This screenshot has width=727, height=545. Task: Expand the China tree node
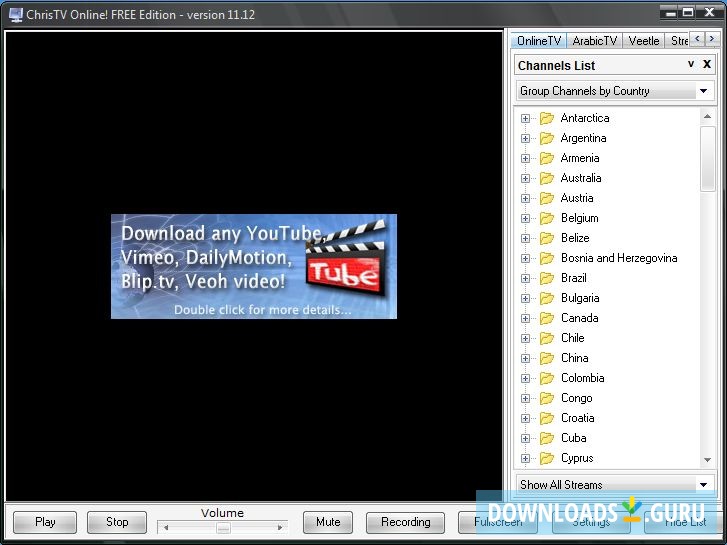click(x=525, y=358)
